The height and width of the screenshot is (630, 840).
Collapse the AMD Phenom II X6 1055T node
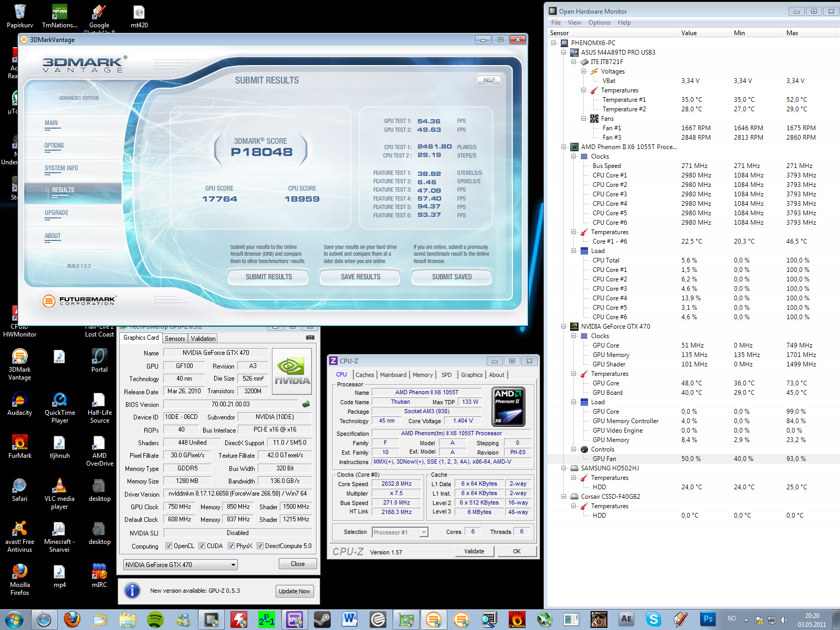pyautogui.click(x=564, y=147)
